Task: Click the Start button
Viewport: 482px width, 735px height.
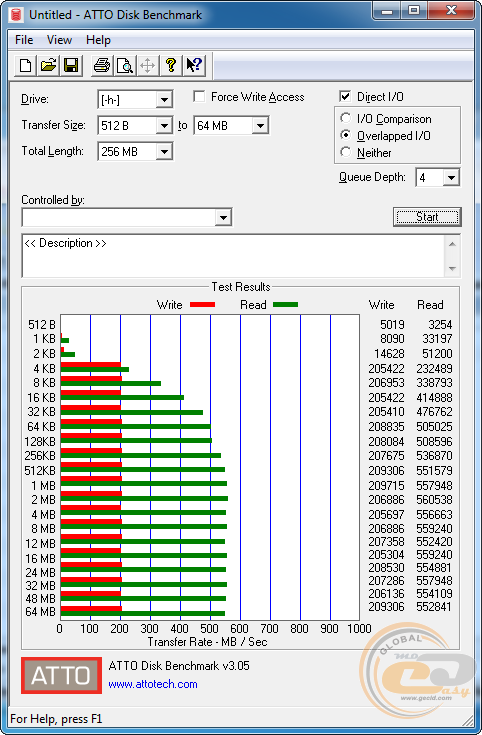Action: (427, 217)
